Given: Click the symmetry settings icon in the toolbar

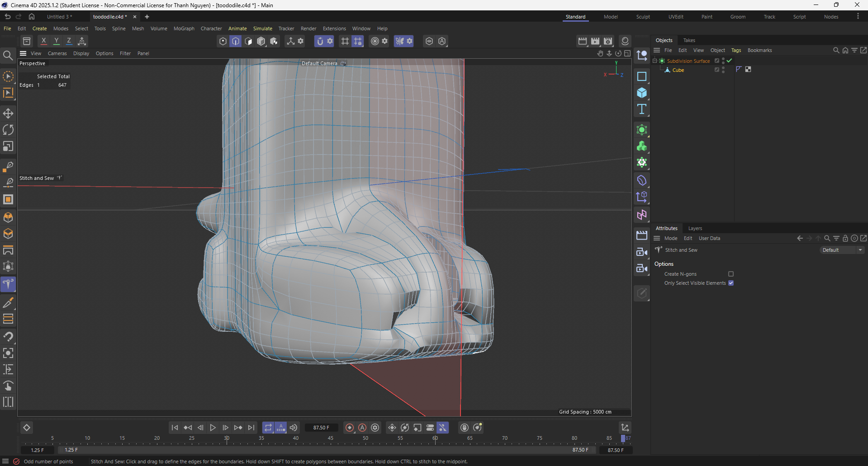Looking at the screenshot, I should pyautogui.click(x=409, y=41).
